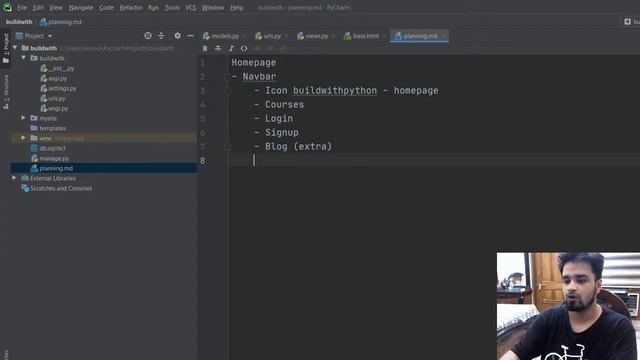The width and height of the screenshot is (640, 360).
Task: Open the Help menu
Action: pos(236,7)
